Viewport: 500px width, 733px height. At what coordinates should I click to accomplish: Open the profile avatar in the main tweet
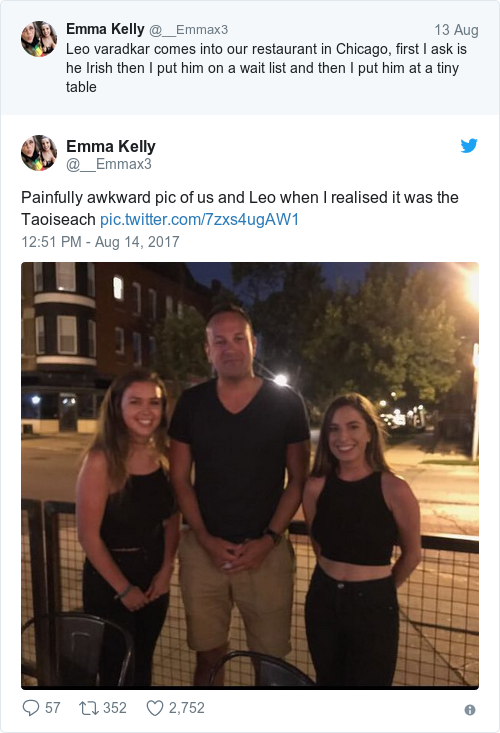click(x=39, y=153)
